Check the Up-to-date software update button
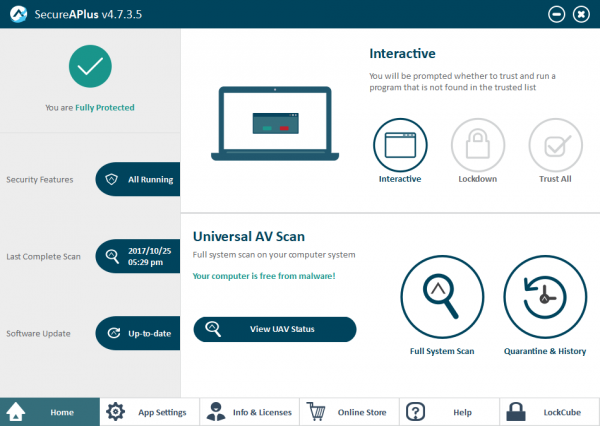Image resolution: width=600 pixels, height=426 pixels. tap(138, 333)
